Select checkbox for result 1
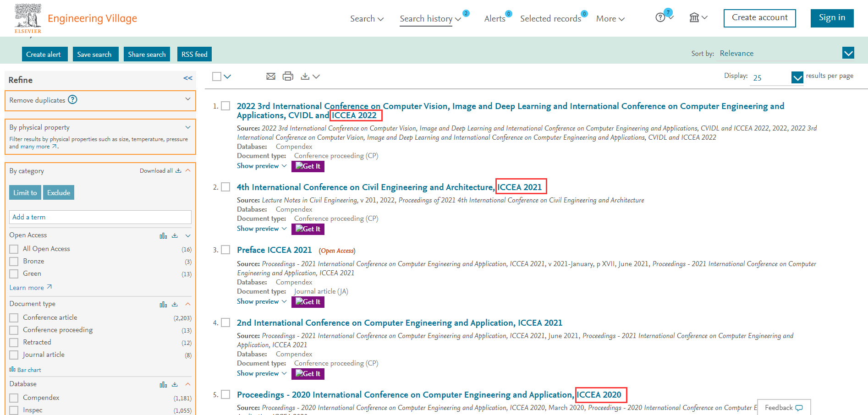This screenshot has height=415, width=868. [x=225, y=106]
